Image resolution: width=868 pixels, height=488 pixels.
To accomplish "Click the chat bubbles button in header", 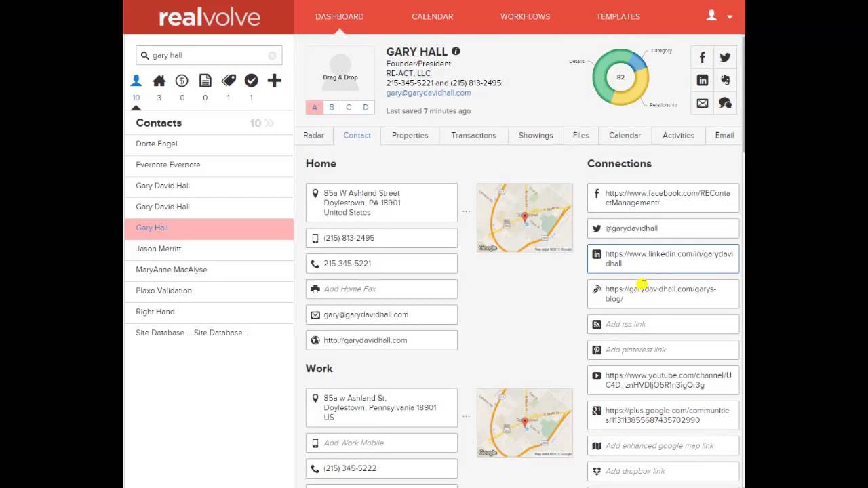I will point(726,103).
